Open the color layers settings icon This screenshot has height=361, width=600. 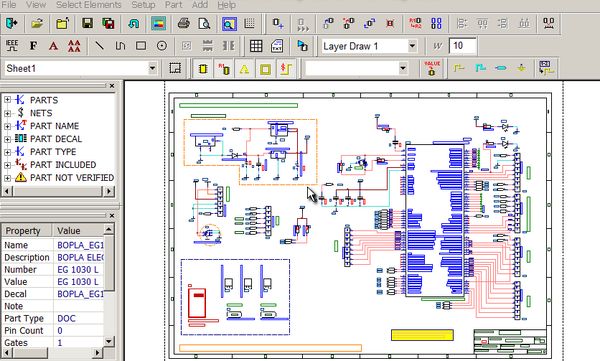(x=158, y=24)
